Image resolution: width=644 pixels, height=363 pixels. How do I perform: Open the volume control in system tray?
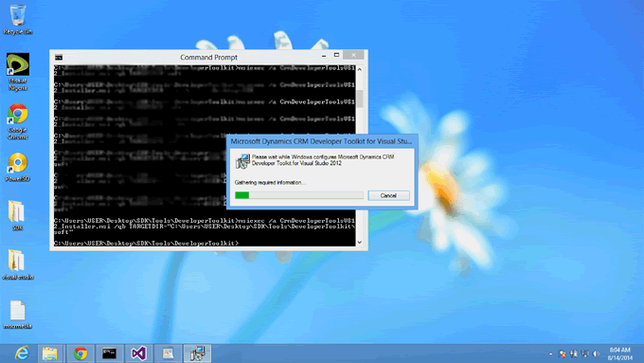coord(597,354)
